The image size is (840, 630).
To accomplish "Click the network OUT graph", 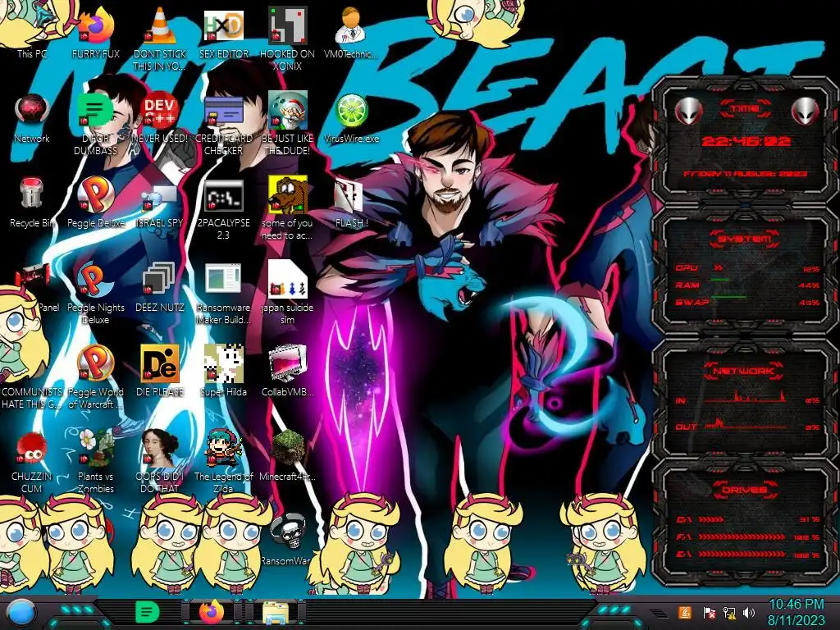I will click(x=746, y=424).
